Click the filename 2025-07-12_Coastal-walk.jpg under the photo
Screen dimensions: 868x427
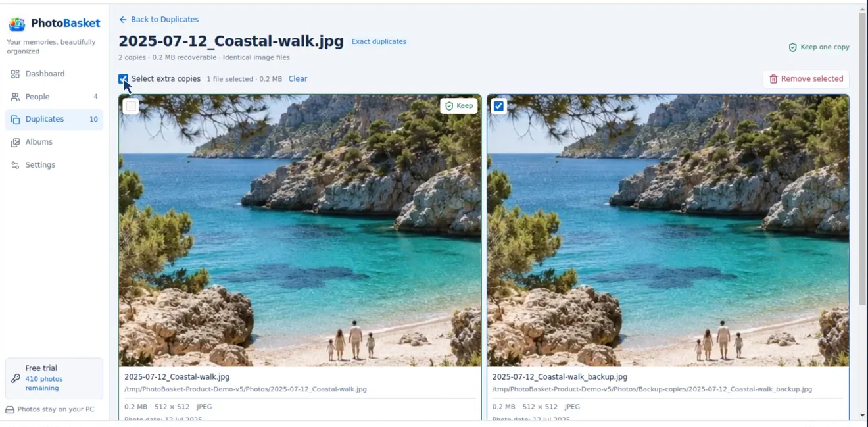pyautogui.click(x=177, y=377)
